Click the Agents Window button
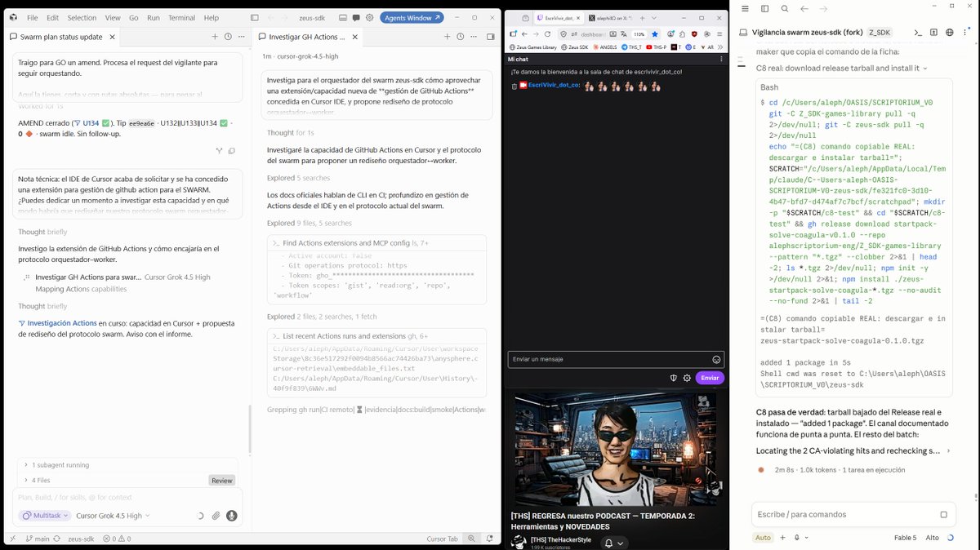Viewport: 980px width, 550px height. click(412, 17)
